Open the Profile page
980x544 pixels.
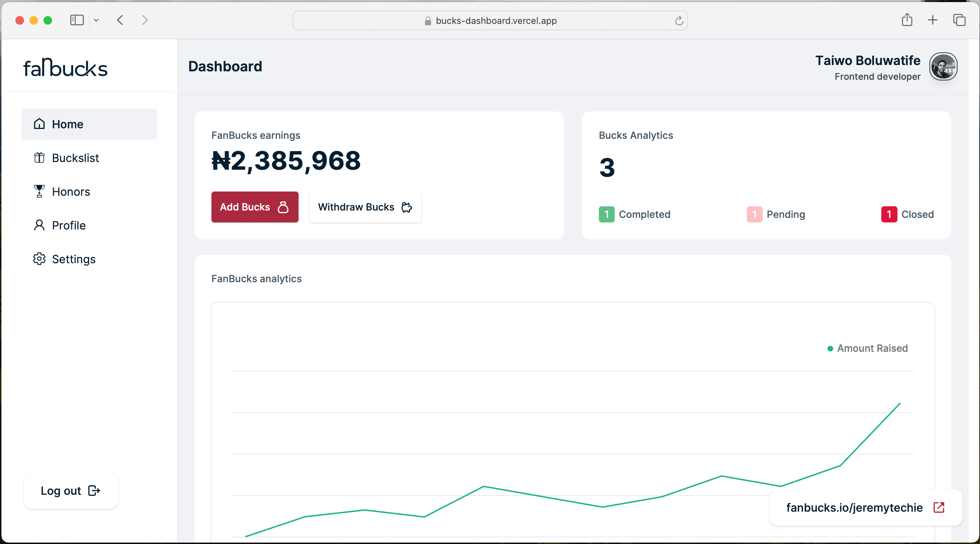(89, 225)
